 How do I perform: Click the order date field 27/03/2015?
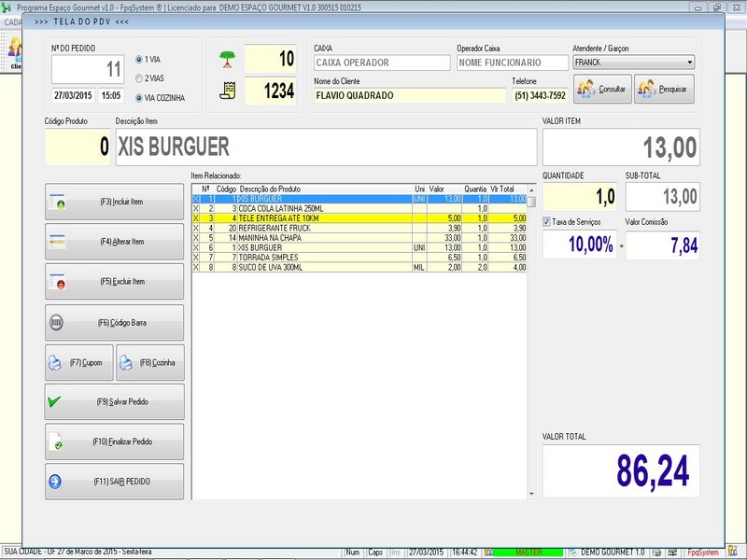[x=73, y=95]
